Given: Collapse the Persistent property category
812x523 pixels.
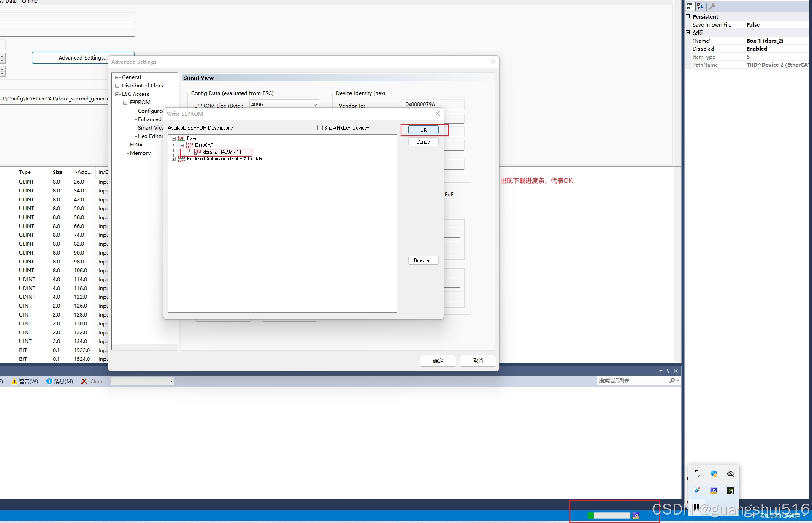Looking at the screenshot, I should pyautogui.click(x=688, y=16).
